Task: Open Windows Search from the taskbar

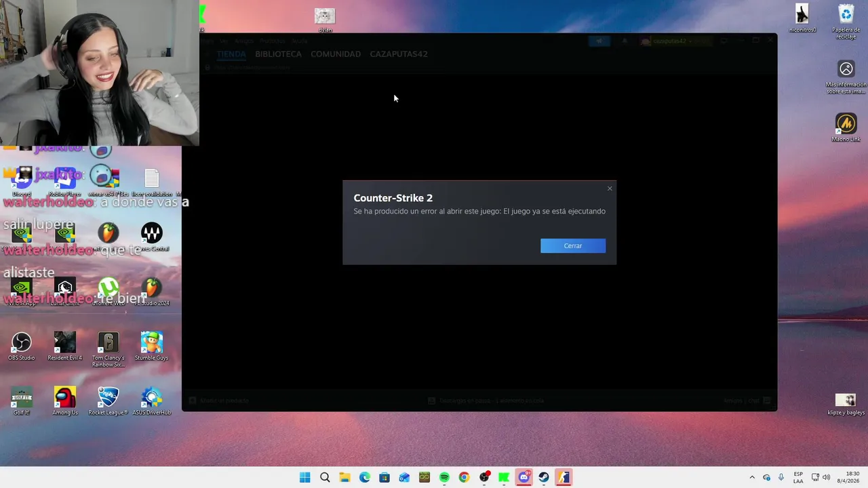Action: pyautogui.click(x=325, y=477)
